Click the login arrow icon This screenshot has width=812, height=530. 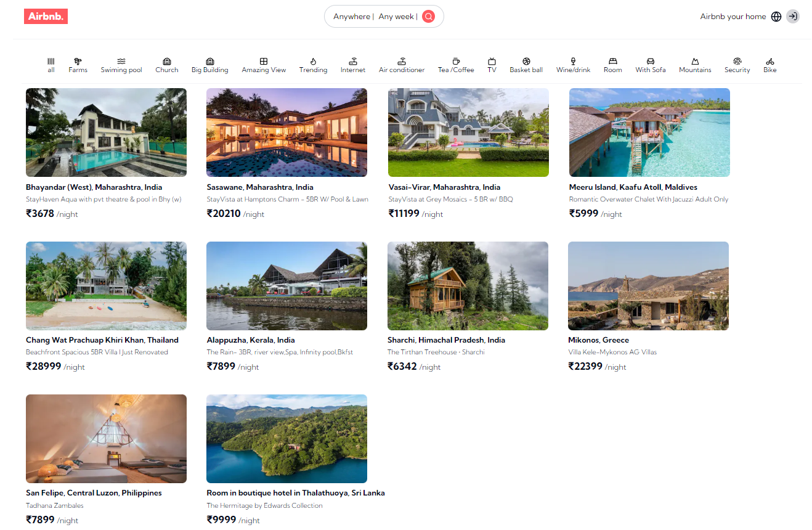tap(793, 17)
